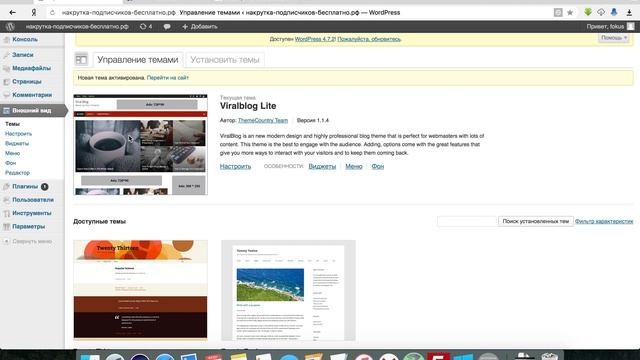640x360 pixels.
Task: Click Настроить under Viralblog Lite description
Action: tap(235, 167)
